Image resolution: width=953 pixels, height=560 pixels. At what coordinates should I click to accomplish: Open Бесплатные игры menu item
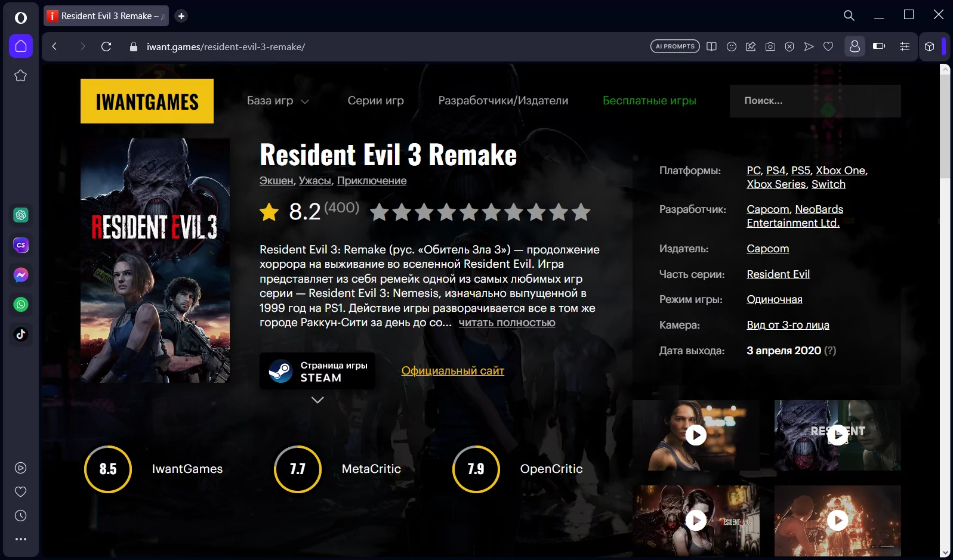(x=649, y=101)
